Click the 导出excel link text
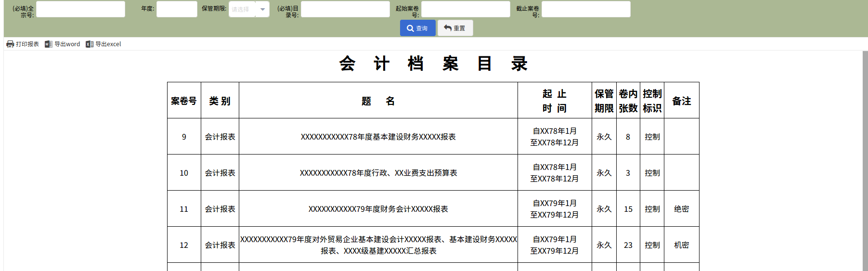Screen dimensions: 868x271 tap(108, 44)
